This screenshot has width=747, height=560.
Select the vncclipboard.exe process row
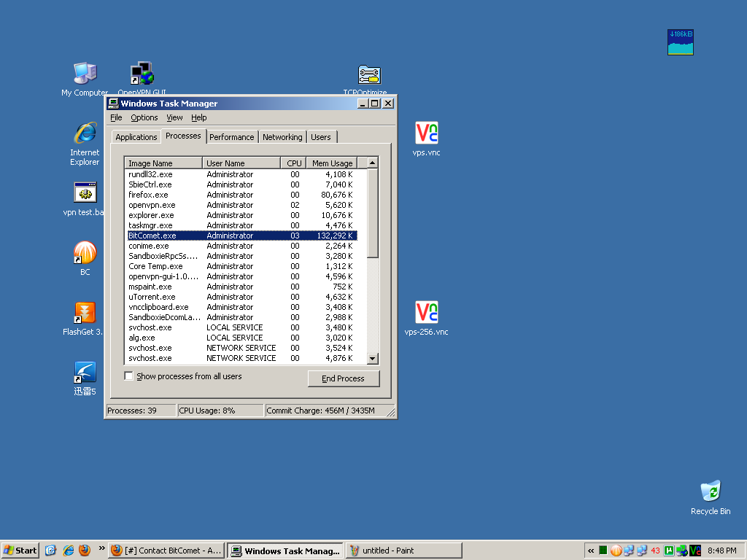[242, 307]
